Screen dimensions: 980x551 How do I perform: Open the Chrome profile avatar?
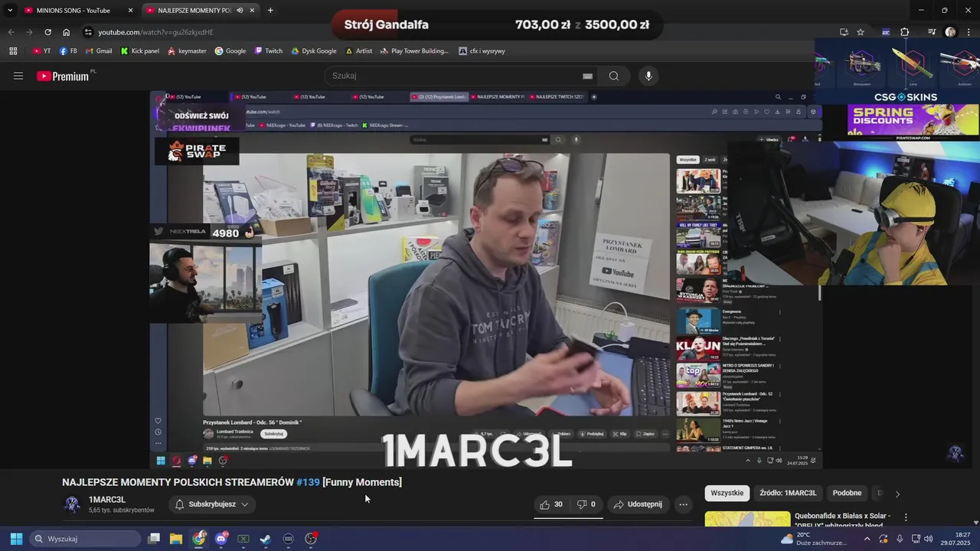click(x=951, y=32)
